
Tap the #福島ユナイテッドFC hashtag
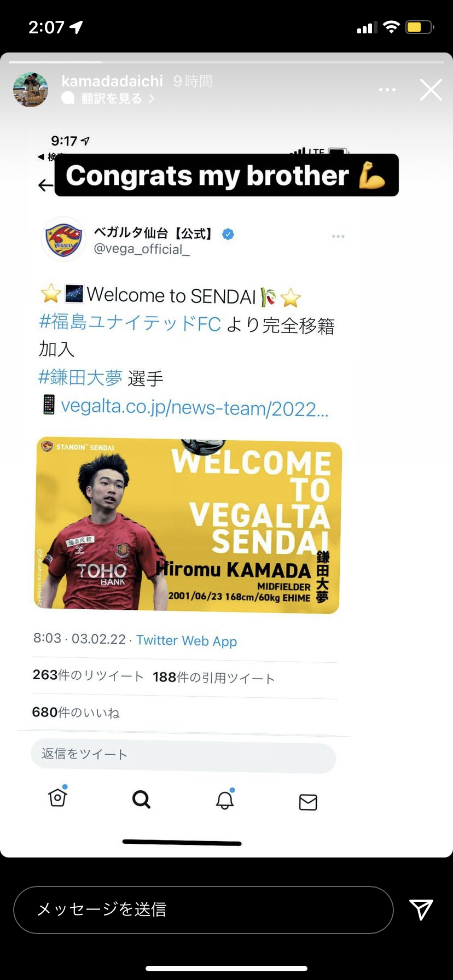pos(130,323)
